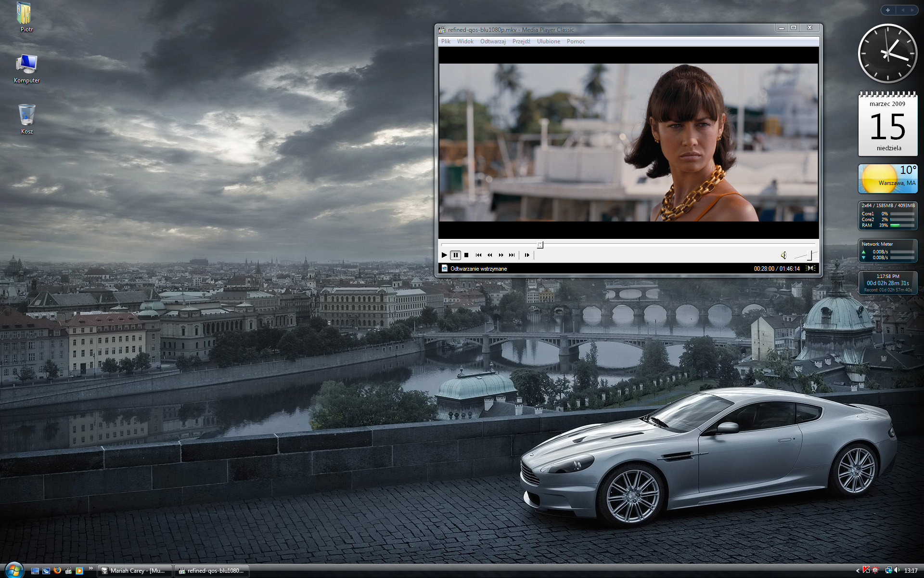Click the sidebar add gadget plus button

pos(888,10)
